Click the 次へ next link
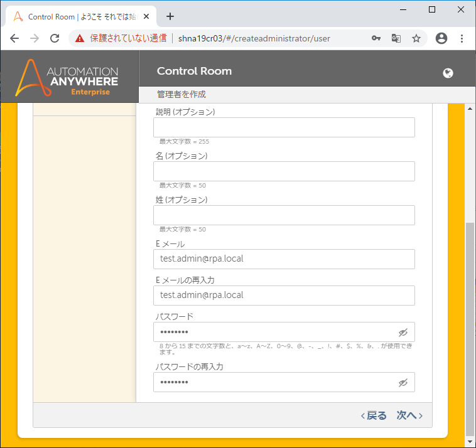This screenshot has height=448, width=476. 409,415
